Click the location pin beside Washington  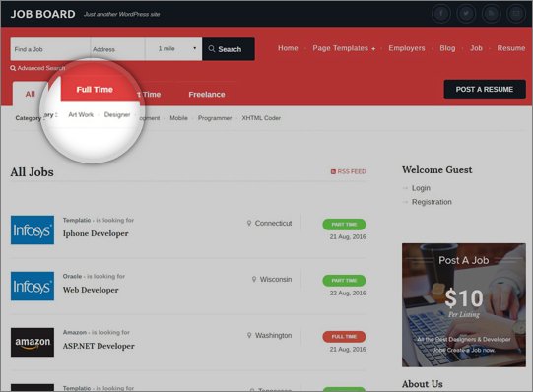pyautogui.click(x=249, y=335)
